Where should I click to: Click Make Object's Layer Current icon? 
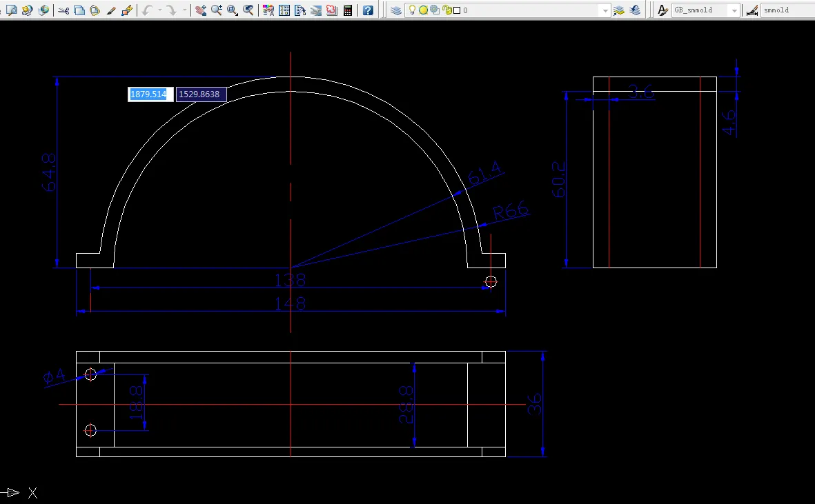[x=618, y=10]
